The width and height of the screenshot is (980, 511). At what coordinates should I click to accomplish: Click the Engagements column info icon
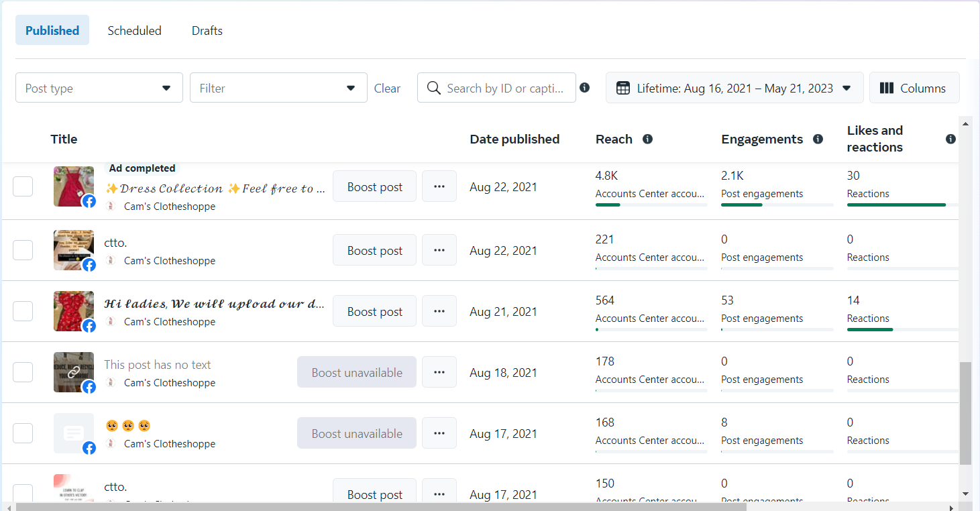pos(818,139)
